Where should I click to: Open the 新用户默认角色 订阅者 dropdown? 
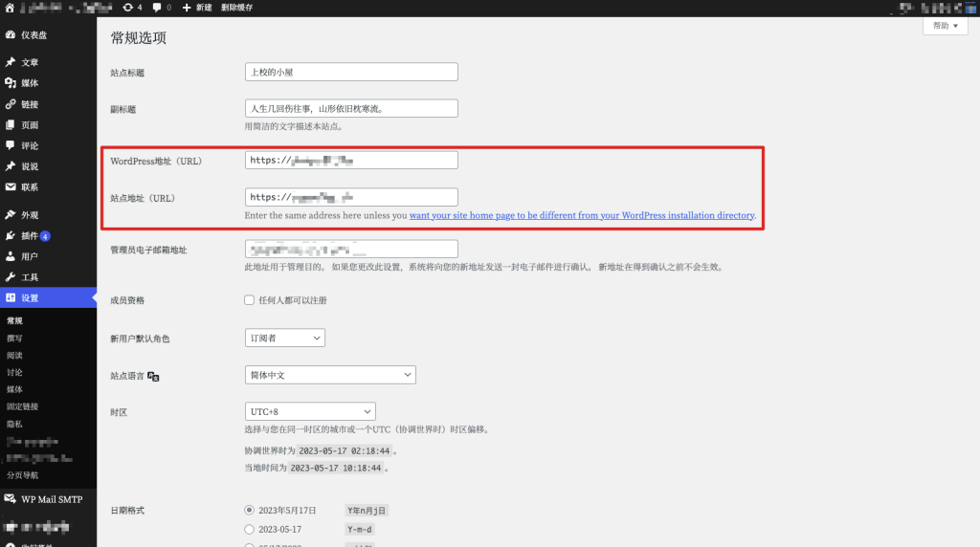pyautogui.click(x=285, y=338)
